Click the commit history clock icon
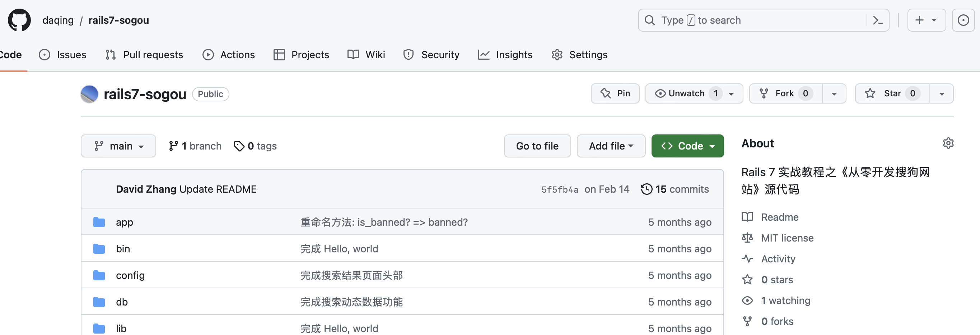 click(647, 189)
